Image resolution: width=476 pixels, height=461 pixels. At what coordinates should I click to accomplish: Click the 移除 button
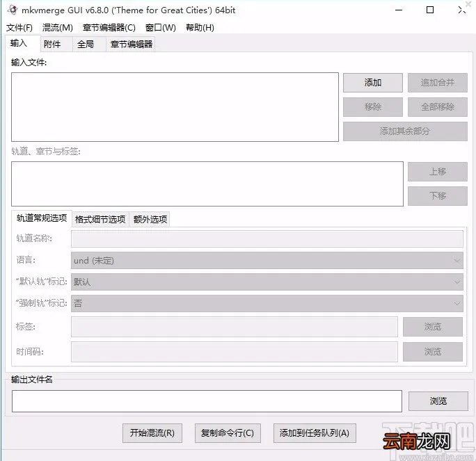pyautogui.click(x=373, y=107)
